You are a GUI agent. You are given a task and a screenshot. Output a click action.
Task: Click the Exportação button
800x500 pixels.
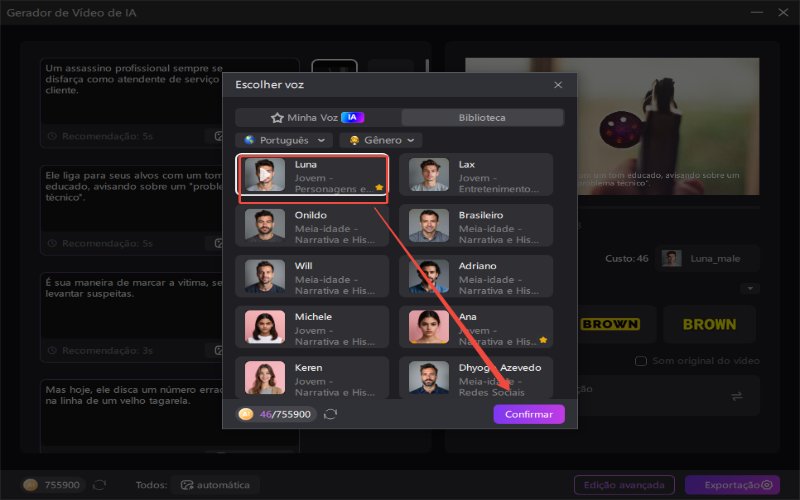point(732,485)
